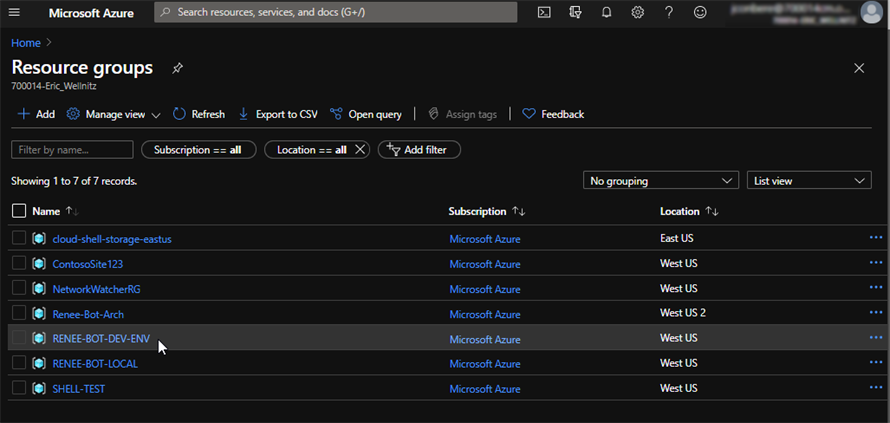Image resolution: width=890 pixels, height=423 pixels.
Task: Open Microsoft Azure subscription in SHELL-TEST row
Action: [x=485, y=389]
